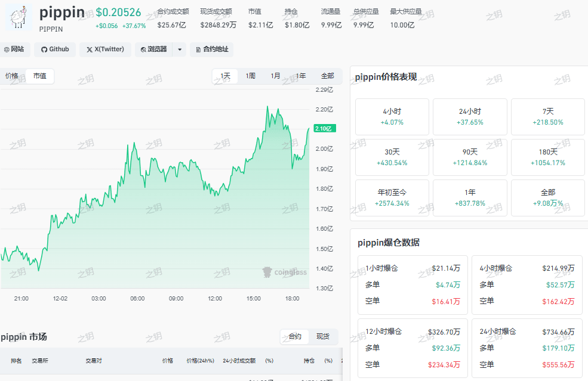Image resolution: width=588 pixels, height=381 pixels.
Task: Sort table by 24小时成交额 column
Action: click(x=239, y=361)
